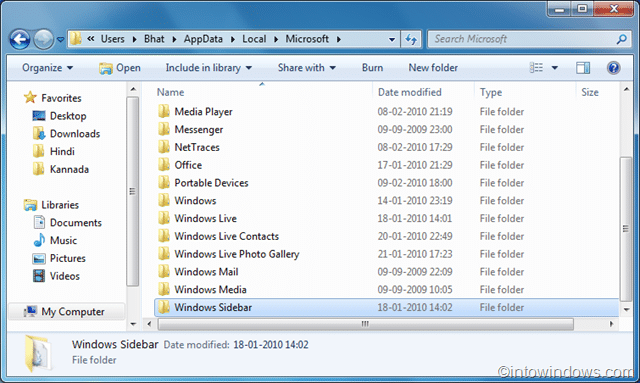Select the Portable Devices folder icon
This screenshot has width=640, height=383.
pos(164,182)
